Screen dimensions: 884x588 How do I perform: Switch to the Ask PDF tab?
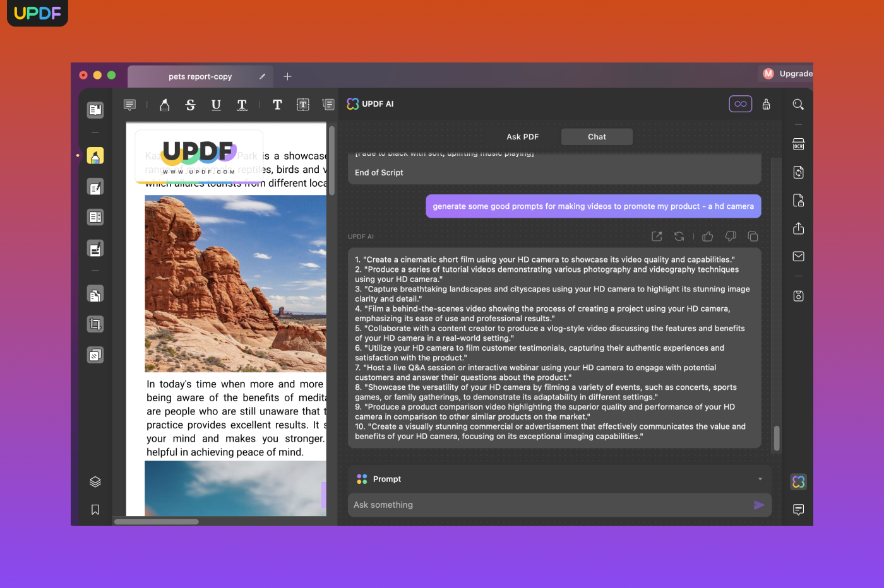pos(522,137)
